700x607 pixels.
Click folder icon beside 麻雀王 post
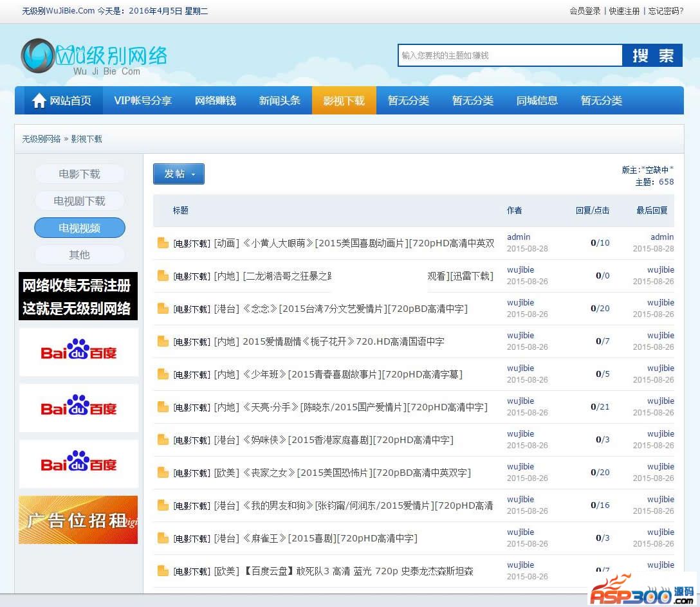click(x=163, y=538)
